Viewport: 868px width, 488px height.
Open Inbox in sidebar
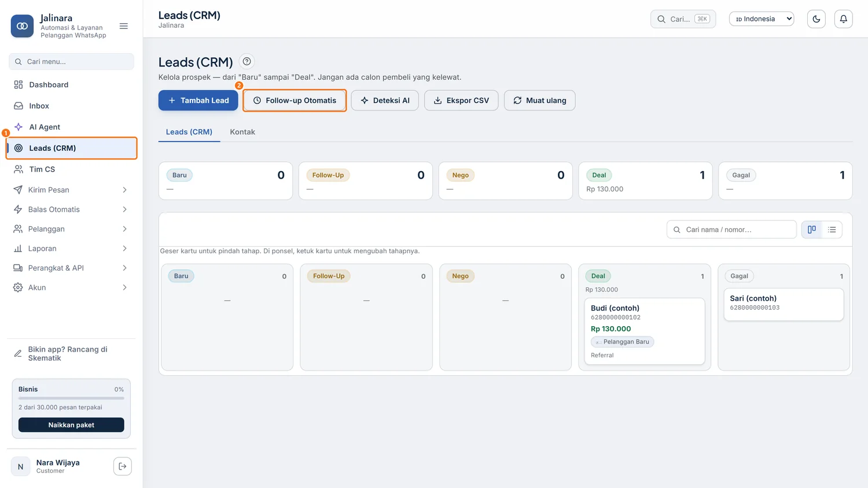(72, 106)
